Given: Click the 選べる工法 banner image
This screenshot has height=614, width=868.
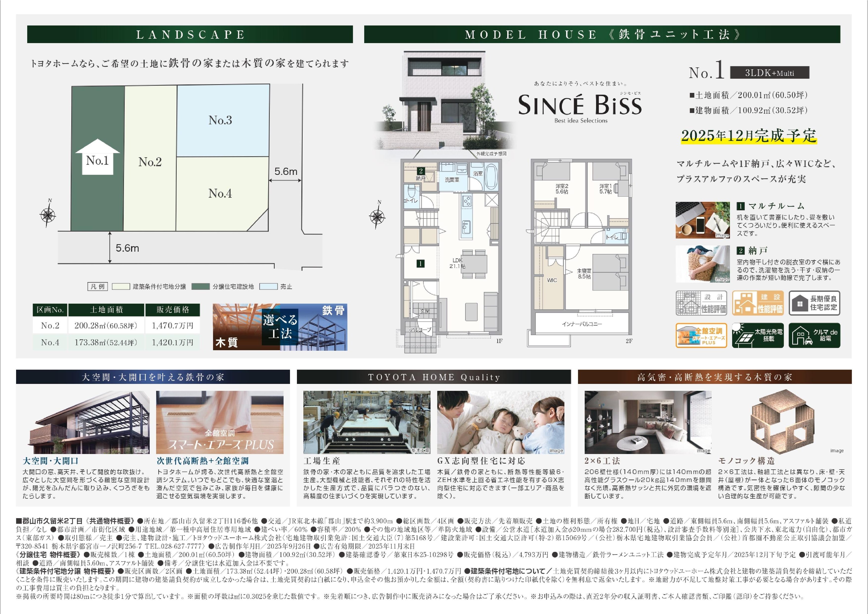Looking at the screenshot, I should coord(280,327).
